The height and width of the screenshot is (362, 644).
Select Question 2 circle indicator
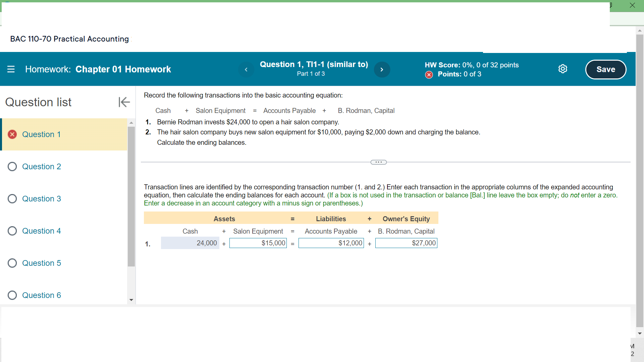point(12,167)
